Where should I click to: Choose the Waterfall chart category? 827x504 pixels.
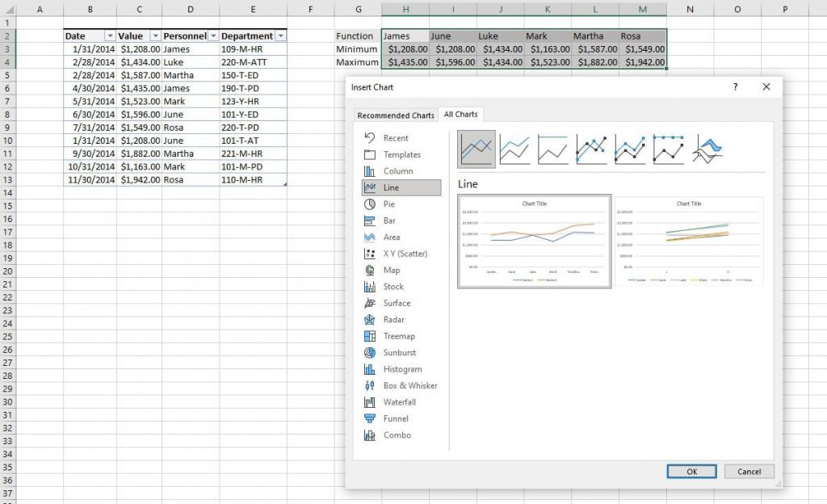point(401,402)
